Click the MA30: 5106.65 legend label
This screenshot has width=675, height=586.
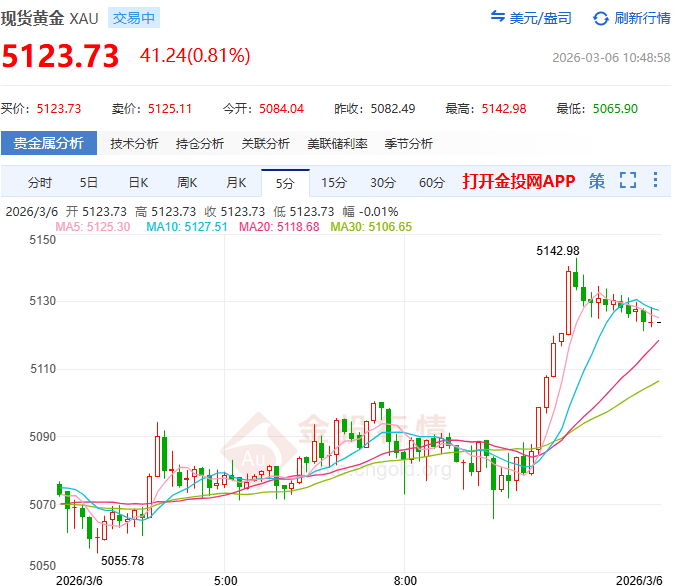click(371, 226)
